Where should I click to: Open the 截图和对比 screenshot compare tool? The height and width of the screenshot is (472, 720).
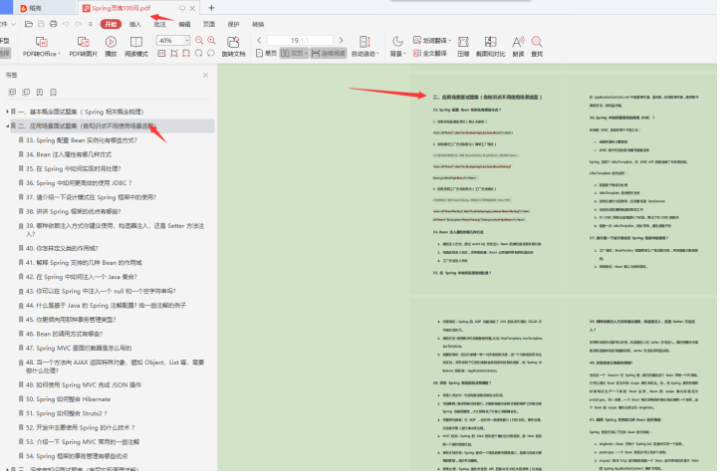[x=490, y=47]
